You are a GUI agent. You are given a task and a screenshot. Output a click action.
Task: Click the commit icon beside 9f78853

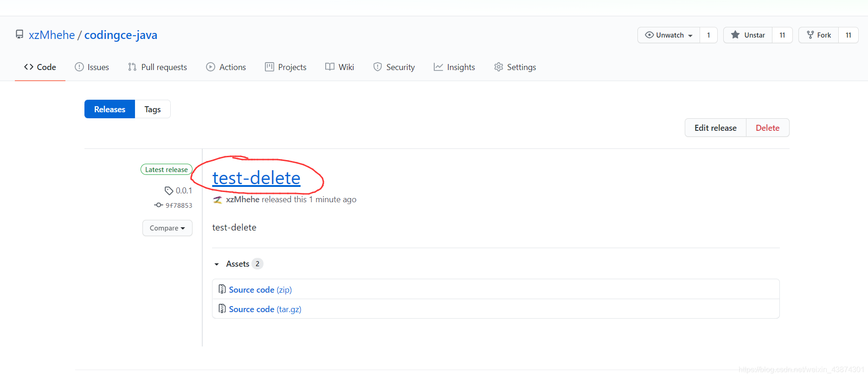point(159,205)
